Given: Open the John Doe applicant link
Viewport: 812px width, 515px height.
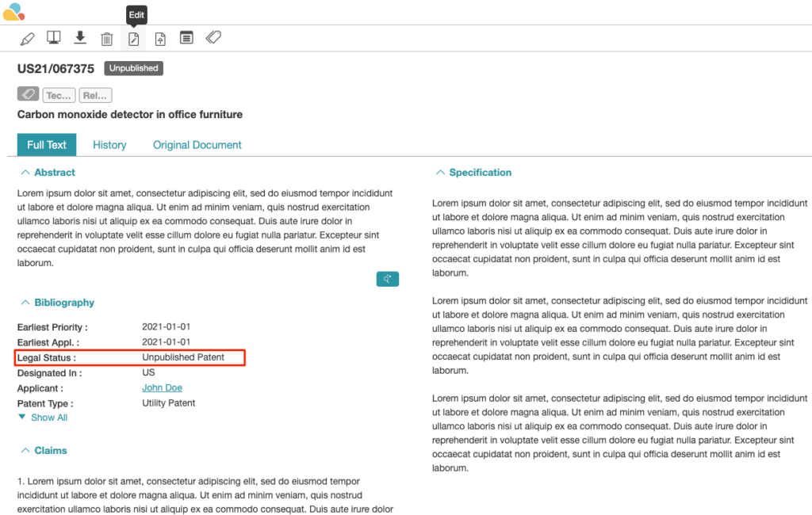Looking at the screenshot, I should 162,388.
